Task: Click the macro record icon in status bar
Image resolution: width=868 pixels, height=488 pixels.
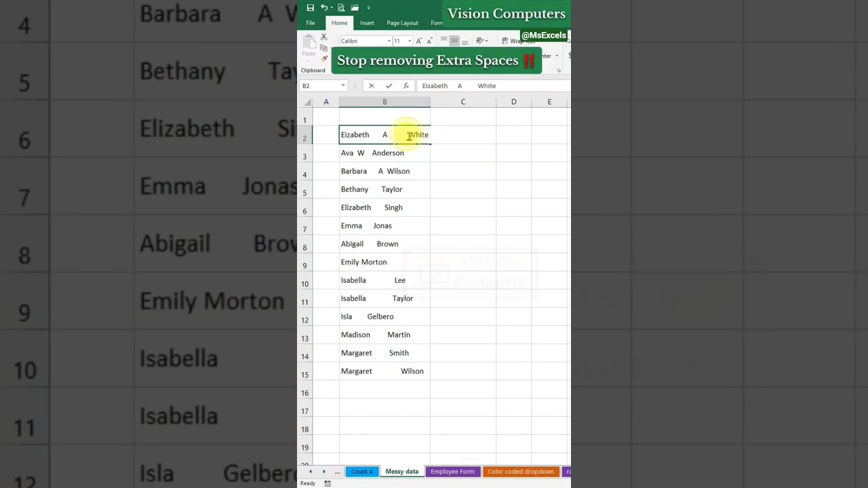Action: tap(328, 483)
